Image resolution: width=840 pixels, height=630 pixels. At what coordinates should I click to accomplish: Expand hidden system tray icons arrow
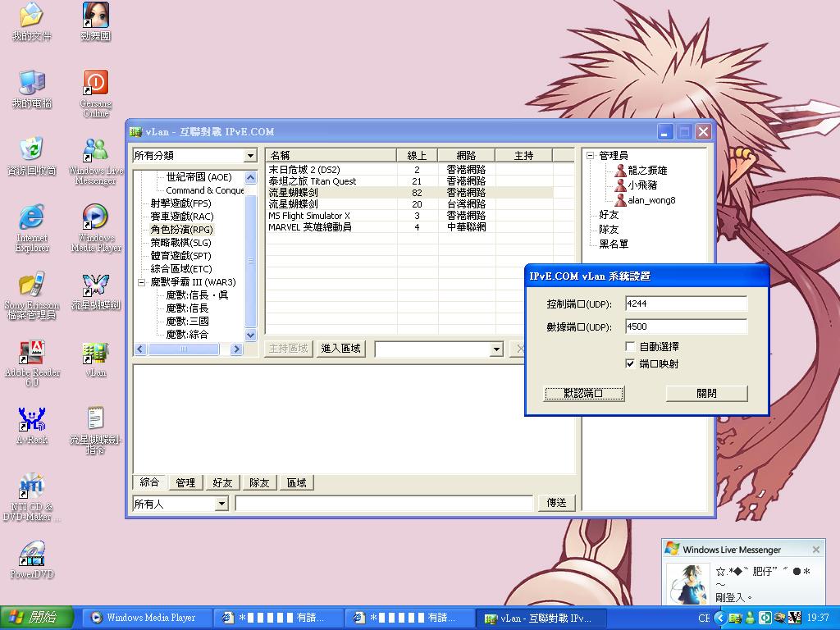[720, 618]
